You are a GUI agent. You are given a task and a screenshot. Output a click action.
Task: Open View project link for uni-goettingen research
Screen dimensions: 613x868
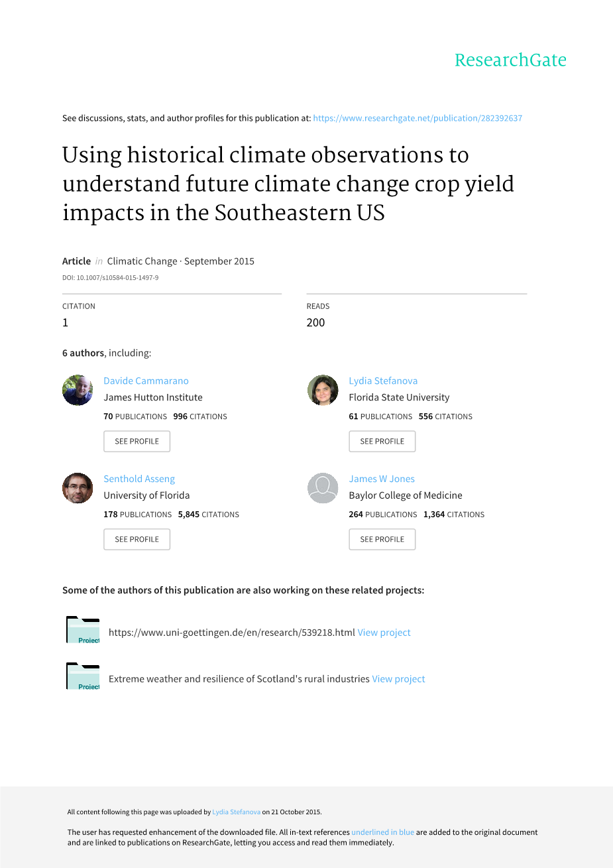384,633
